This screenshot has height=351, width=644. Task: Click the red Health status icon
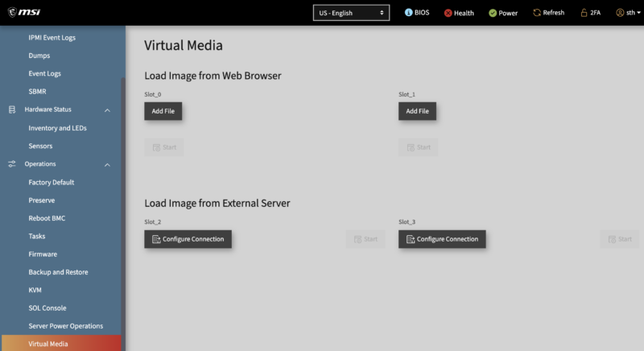point(448,13)
